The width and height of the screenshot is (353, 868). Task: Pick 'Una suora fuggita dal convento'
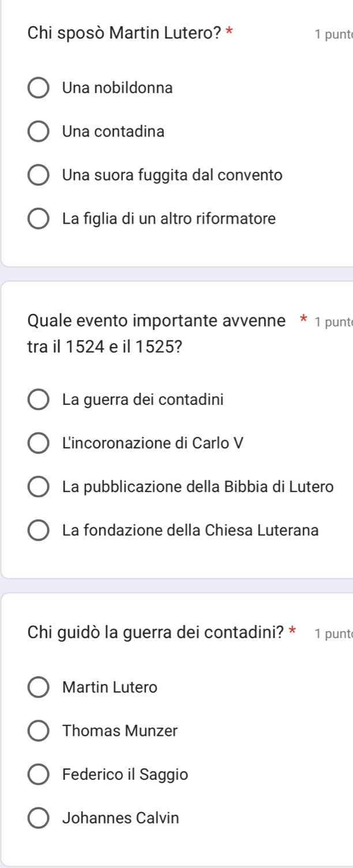tap(39, 175)
